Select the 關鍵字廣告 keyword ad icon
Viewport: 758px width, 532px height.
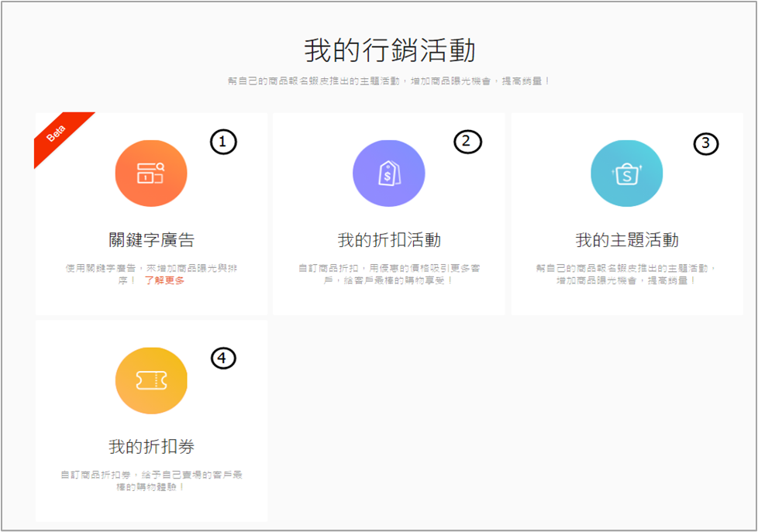pyautogui.click(x=151, y=173)
